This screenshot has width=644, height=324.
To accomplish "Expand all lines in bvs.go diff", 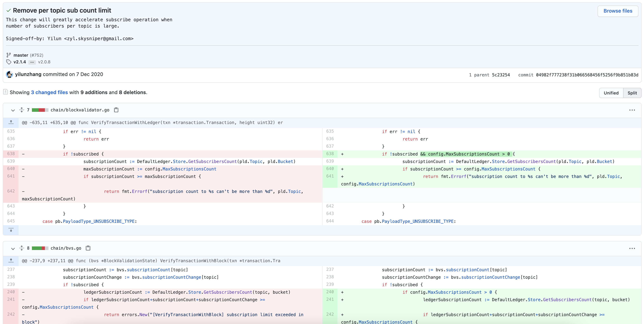I will 22,248.
